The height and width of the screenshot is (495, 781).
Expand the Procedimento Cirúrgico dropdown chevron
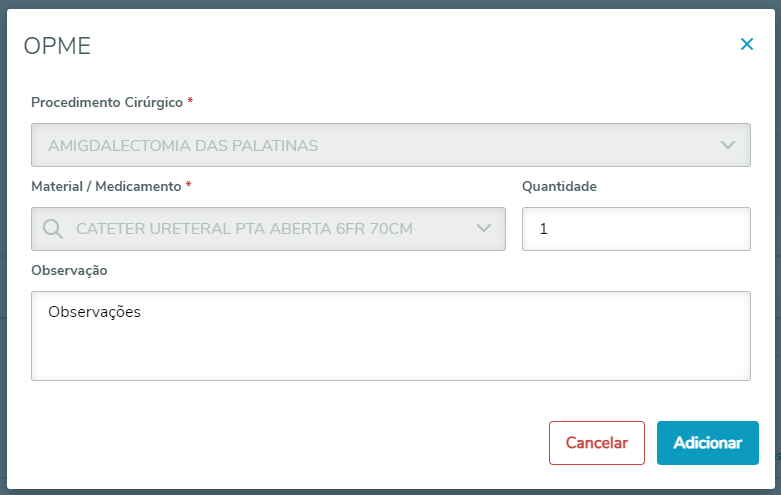tap(728, 145)
